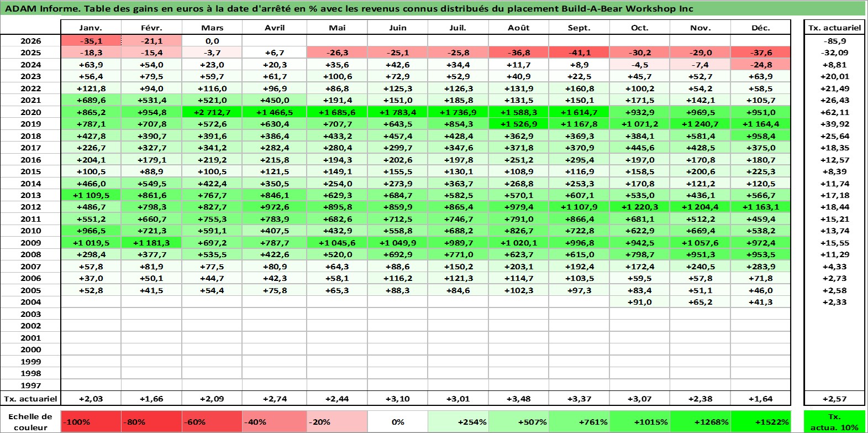Select the +966,5 cell in 2010

[91, 231]
